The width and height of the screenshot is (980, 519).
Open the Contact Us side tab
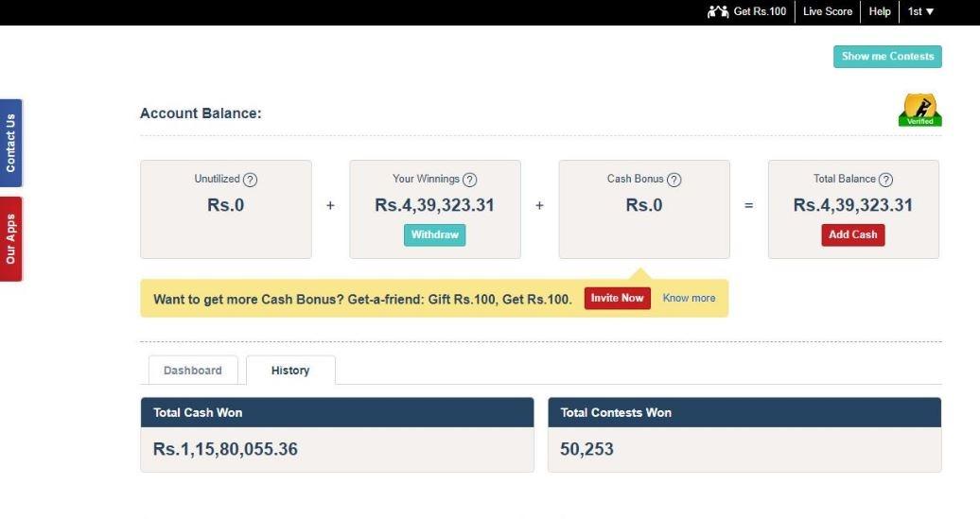tap(10, 143)
